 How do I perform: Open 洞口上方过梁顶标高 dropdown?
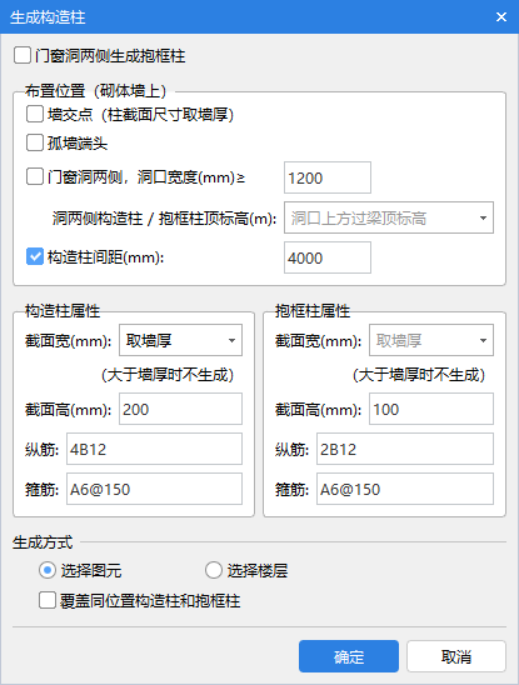coord(389,218)
